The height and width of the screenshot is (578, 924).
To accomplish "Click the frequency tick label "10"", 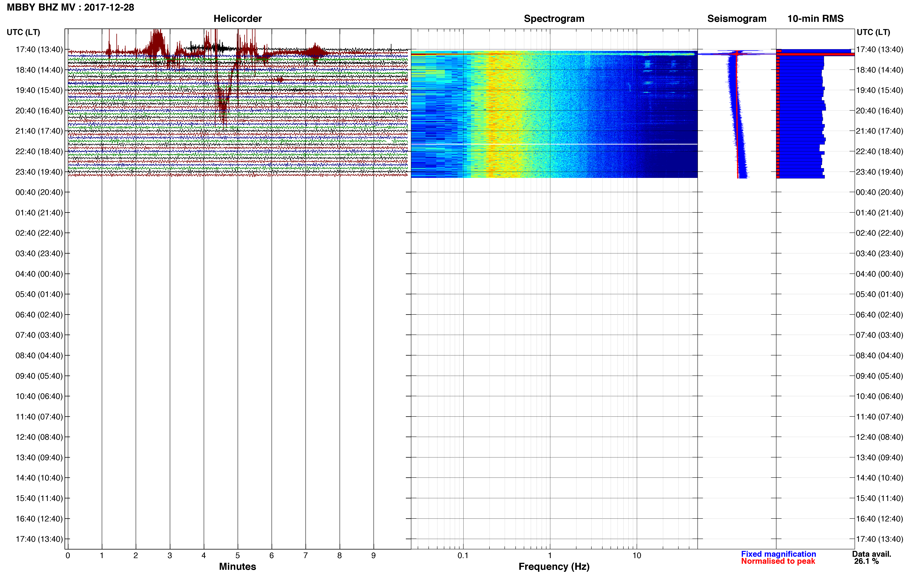I will click(637, 555).
